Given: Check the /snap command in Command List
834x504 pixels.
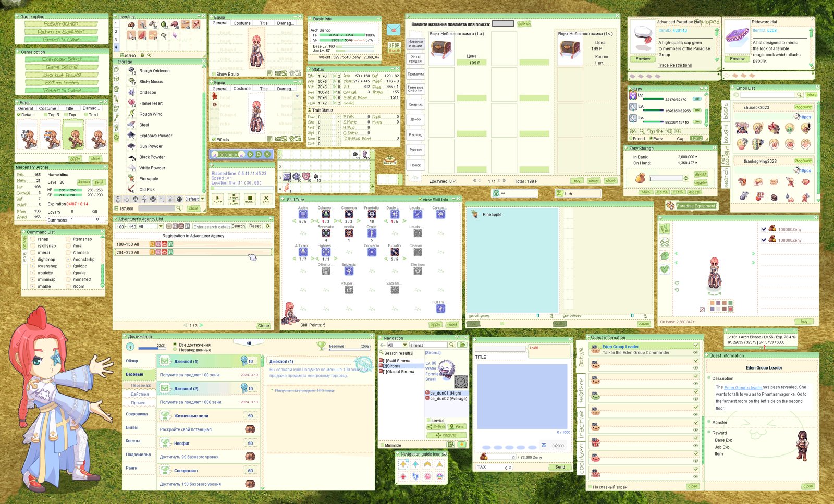Looking at the screenshot, I should tap(33, 239).
